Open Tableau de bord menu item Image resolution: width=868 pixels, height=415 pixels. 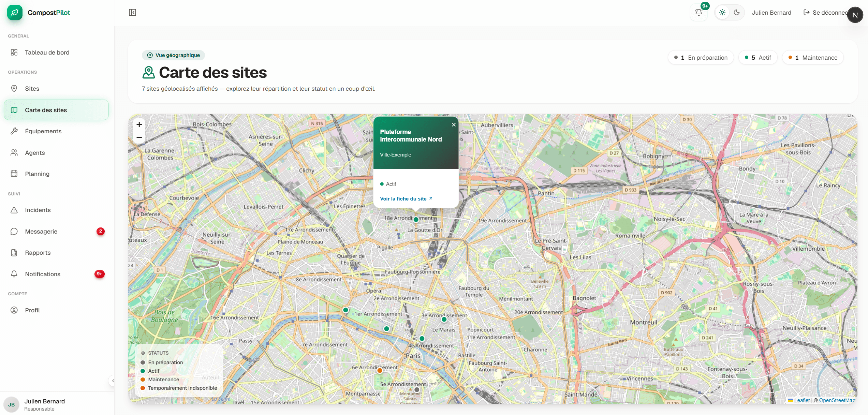click(x=56, y=53)
